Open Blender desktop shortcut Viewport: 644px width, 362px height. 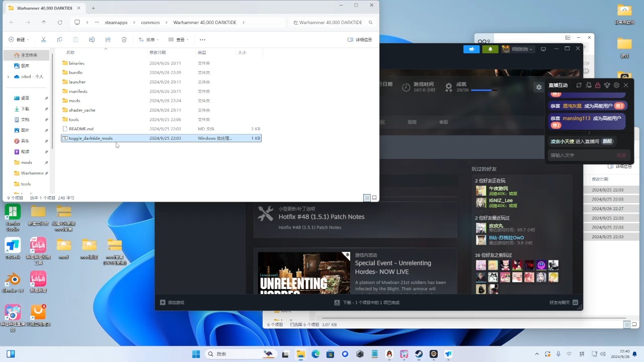coord(13,282)
